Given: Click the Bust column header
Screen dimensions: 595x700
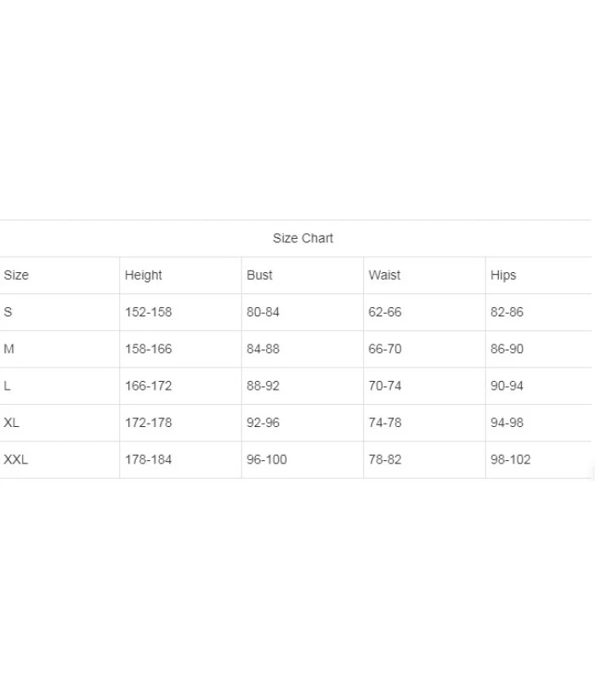Looking at the screenshot, I should click(259, 275).
